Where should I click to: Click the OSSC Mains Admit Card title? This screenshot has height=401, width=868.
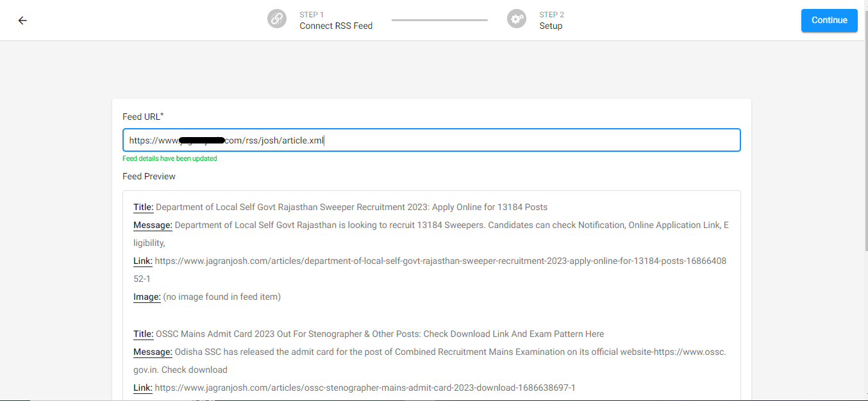click(380, 334)
